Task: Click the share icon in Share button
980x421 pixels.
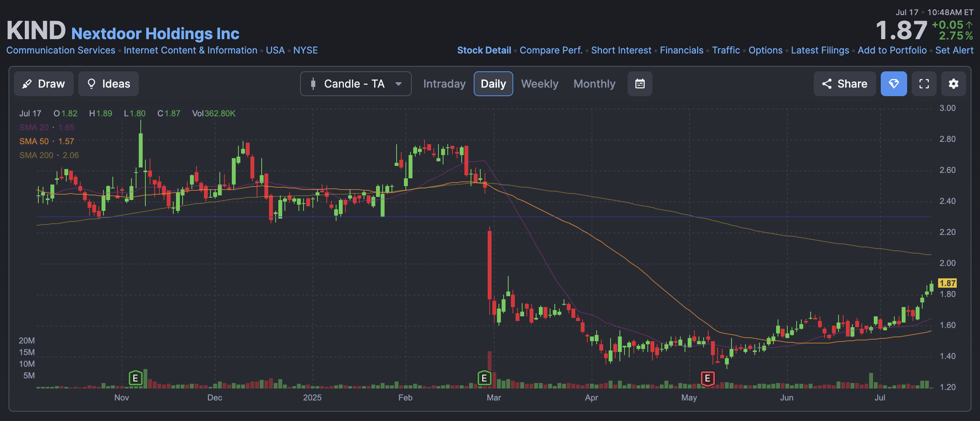Action: [x=826, y=84]
